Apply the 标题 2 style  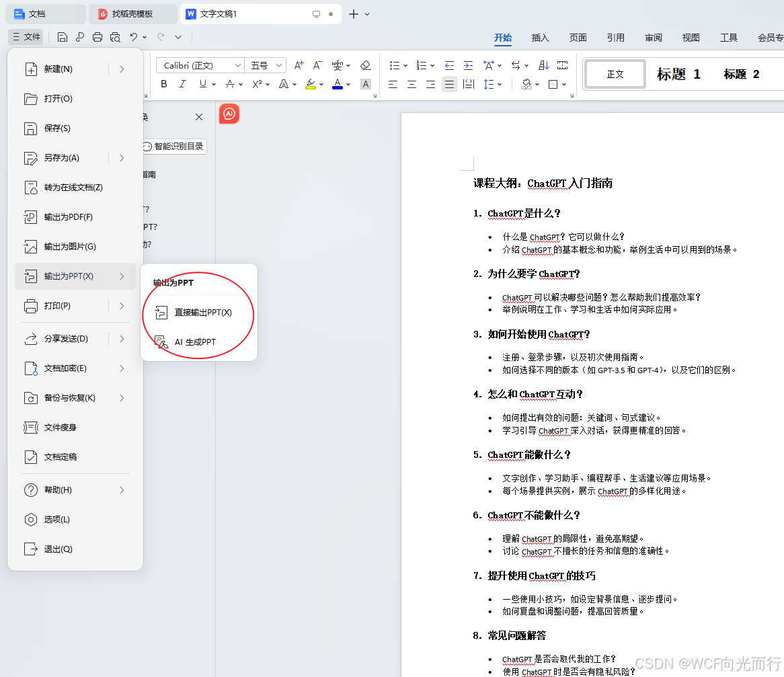click(x=742, y=75)
